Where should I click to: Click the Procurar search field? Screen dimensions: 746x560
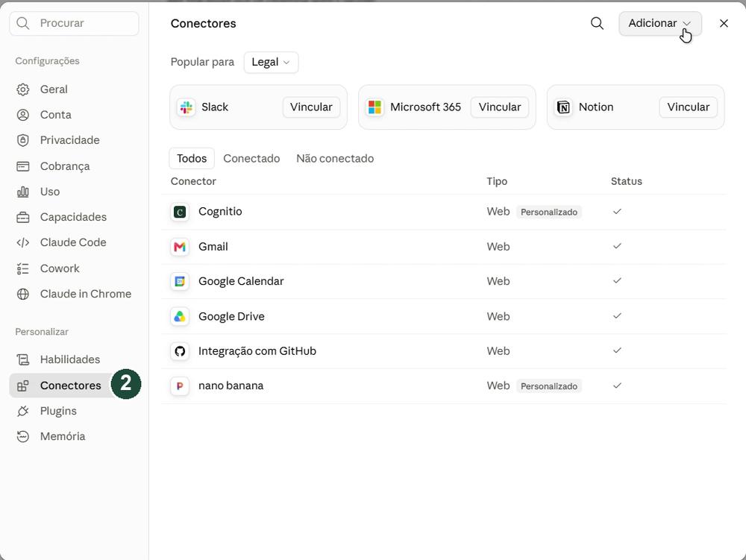click(x=74, y=23)
